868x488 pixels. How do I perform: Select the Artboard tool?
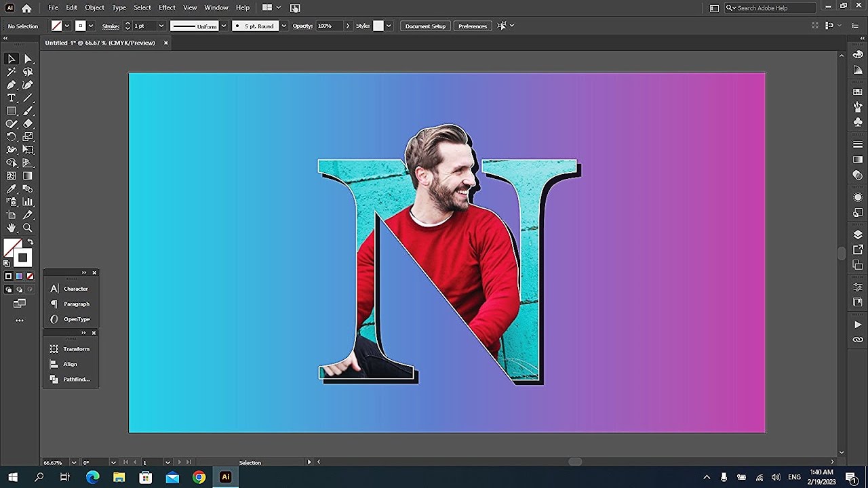[x=12, y=215]
